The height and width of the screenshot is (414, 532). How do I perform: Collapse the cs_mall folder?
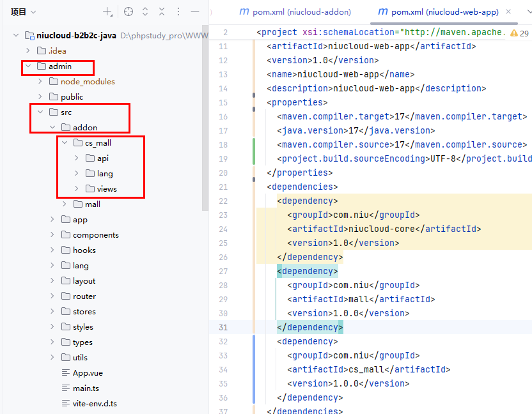click(65, 143)
